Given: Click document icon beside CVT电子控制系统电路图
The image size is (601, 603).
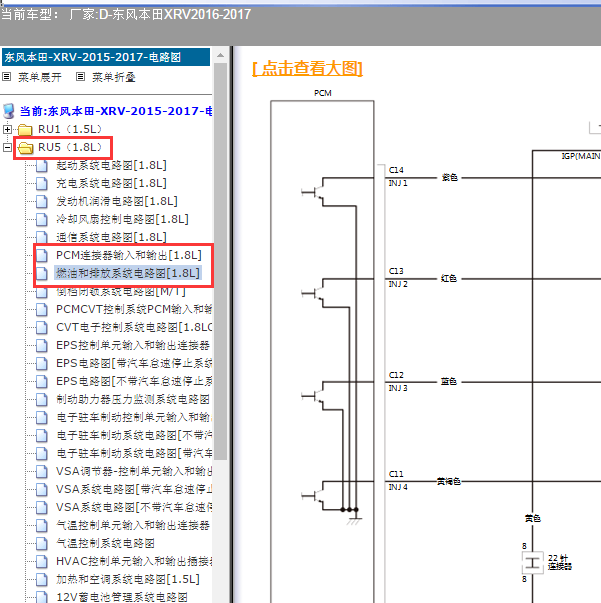Looking at the screenshot, I should click(x=42, y=328).
